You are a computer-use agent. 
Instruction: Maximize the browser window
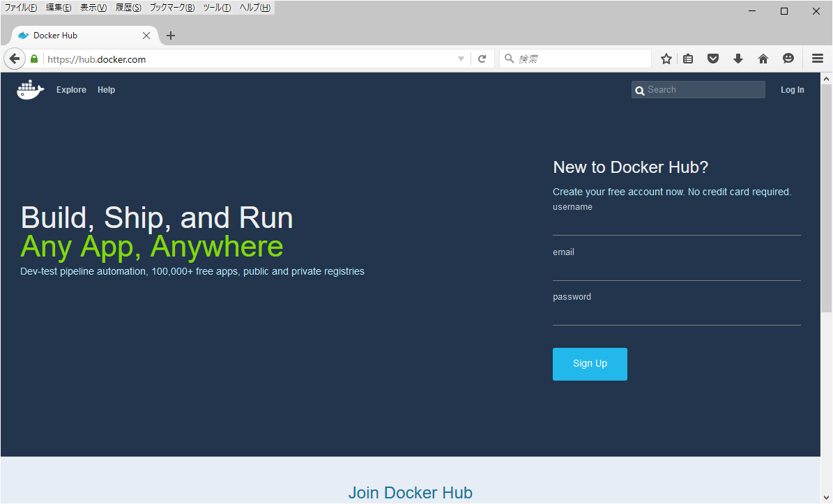point(784,11)
